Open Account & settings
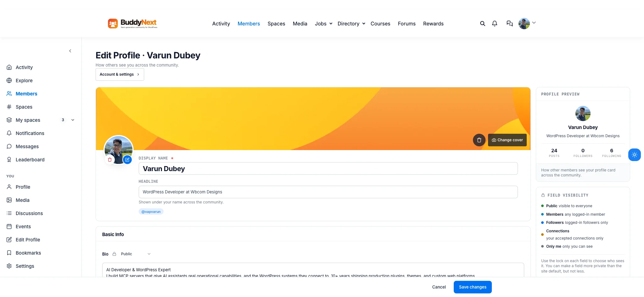The width and height of the screenshot is (644, 297). [120, 74]
